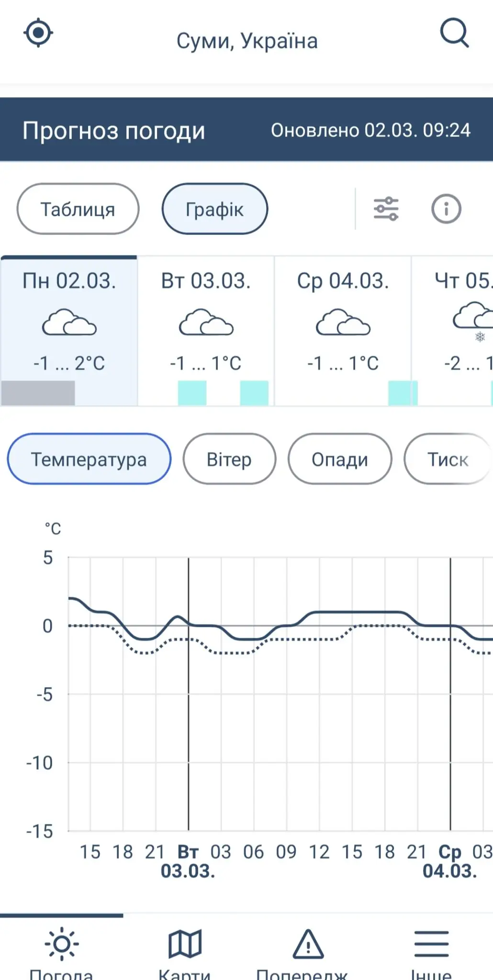Show the Тиск pressure chart

[448, 459]
